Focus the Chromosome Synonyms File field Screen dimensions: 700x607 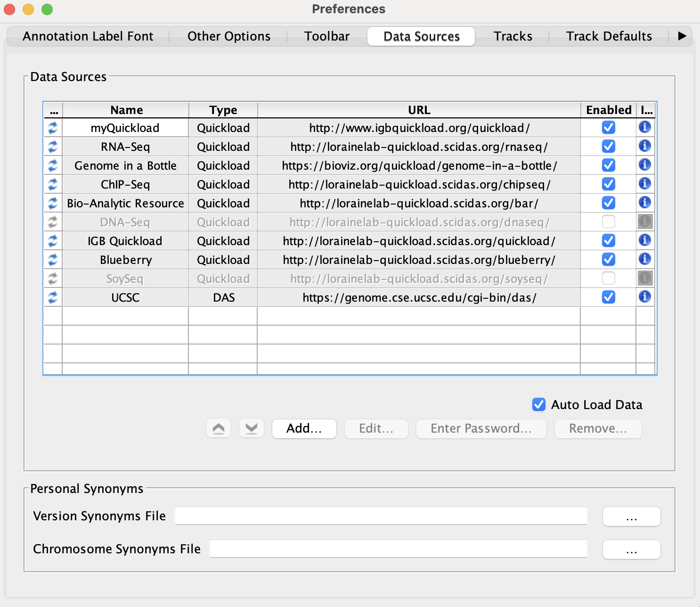[399, 549]
